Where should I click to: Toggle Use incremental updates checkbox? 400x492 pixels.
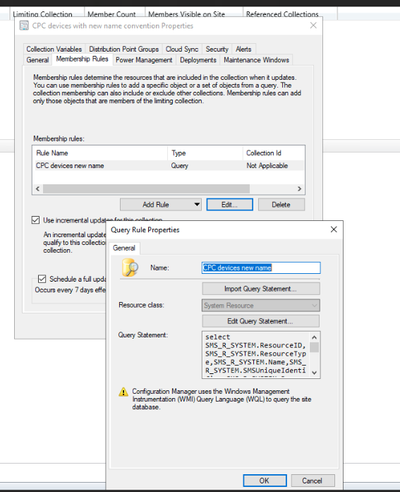(x=36, y=220)
